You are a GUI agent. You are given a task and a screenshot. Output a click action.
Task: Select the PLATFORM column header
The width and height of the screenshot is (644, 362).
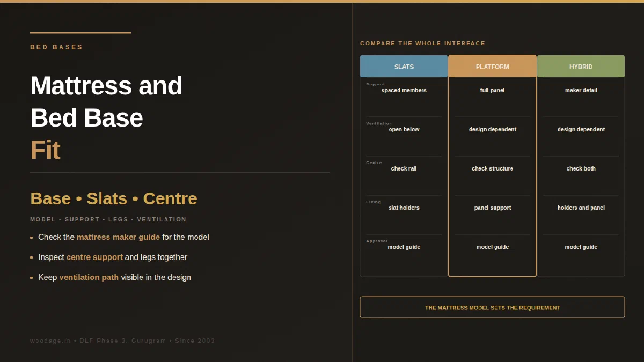[492, 67]
